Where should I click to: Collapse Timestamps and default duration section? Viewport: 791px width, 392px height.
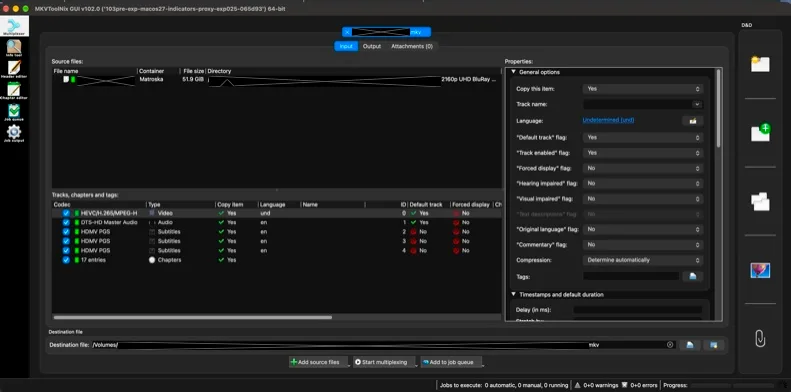click(514, 294)
